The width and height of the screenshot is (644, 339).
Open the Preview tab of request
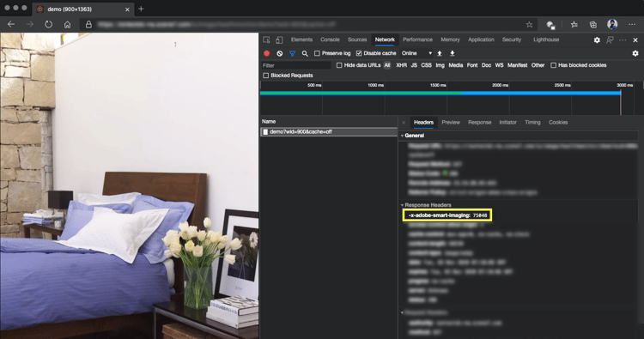pyautogui.click(x=451, y=123)
